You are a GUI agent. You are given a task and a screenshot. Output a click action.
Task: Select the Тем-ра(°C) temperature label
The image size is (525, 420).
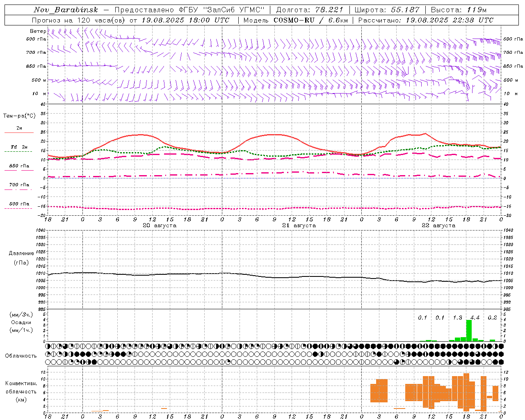tap(19, 116)
